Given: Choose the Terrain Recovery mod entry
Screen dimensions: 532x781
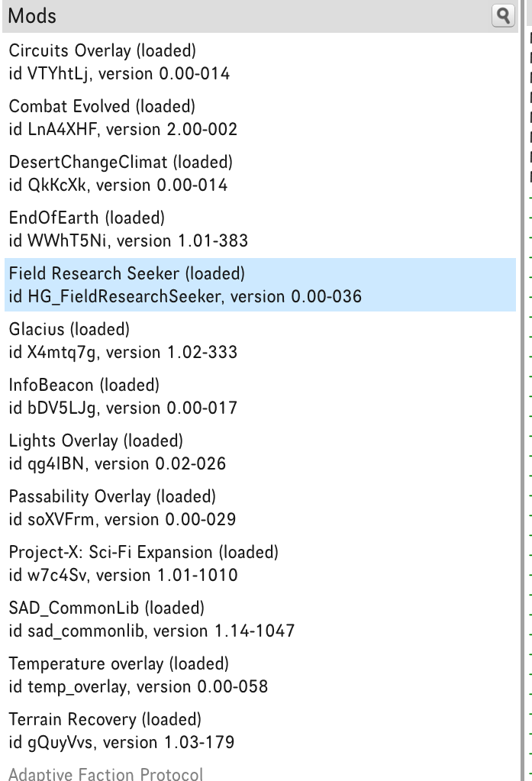Looking at the screenshot, I should [x=105, y=719].
